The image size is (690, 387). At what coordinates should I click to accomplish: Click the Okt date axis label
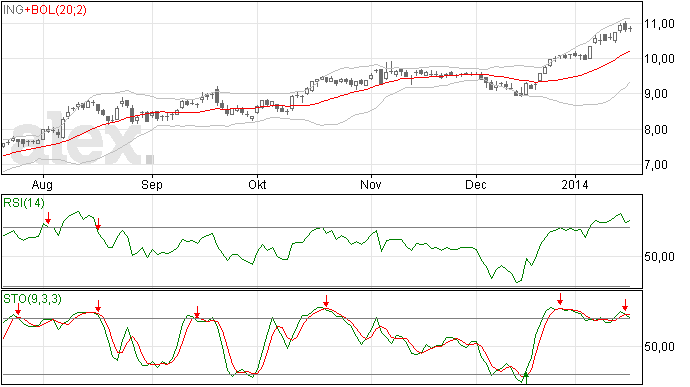click(257, 184)
